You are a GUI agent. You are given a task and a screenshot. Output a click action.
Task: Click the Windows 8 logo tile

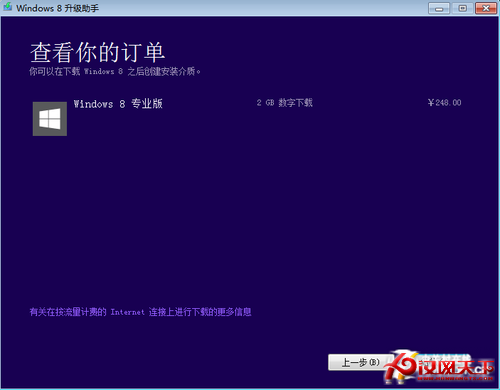coord(50,119)
